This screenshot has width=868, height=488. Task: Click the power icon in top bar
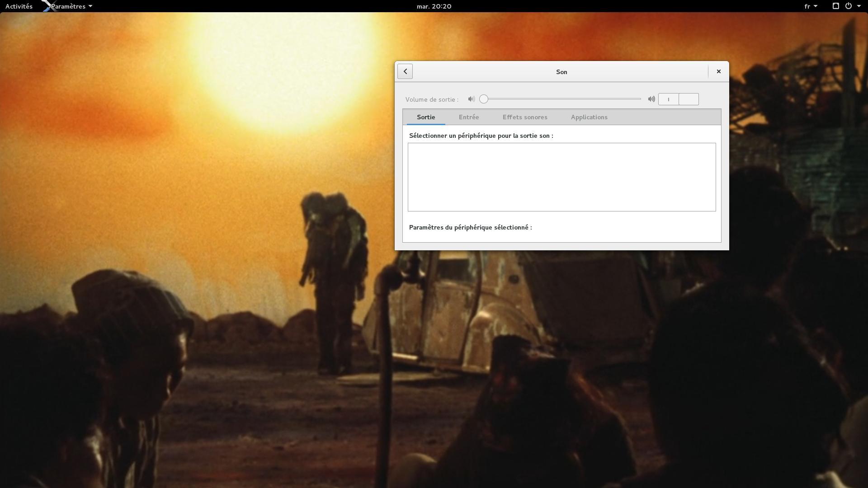point(848,6)
